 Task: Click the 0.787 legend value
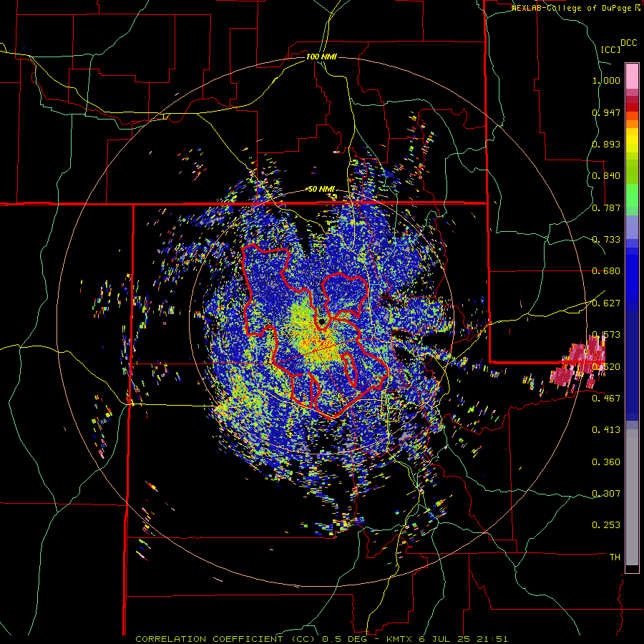tap(606, 208)
